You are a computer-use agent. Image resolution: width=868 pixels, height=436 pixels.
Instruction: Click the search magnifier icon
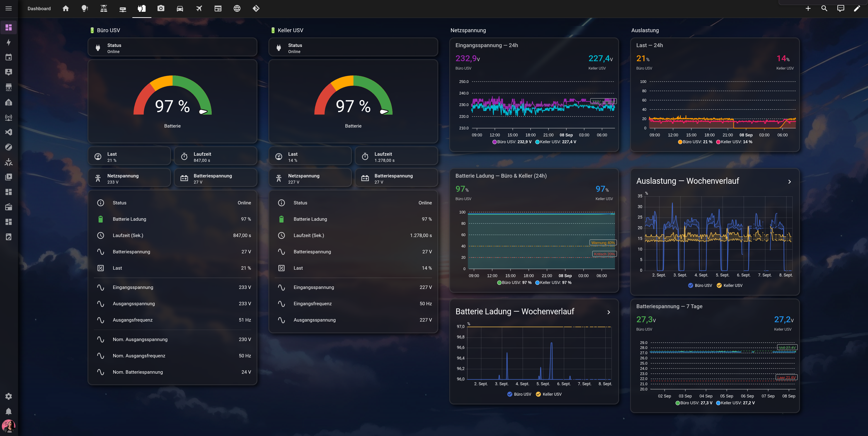pos(824,8)
